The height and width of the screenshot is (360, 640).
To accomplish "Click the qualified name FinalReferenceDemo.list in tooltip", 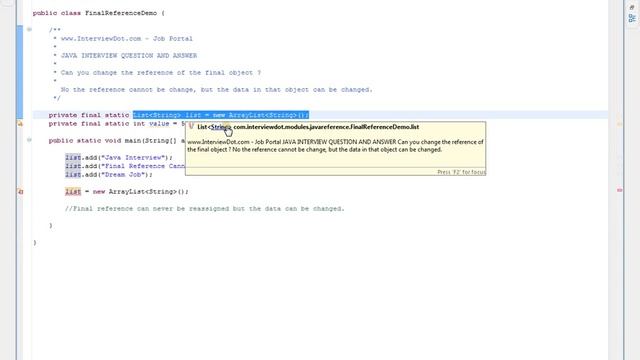I will 326,127.
